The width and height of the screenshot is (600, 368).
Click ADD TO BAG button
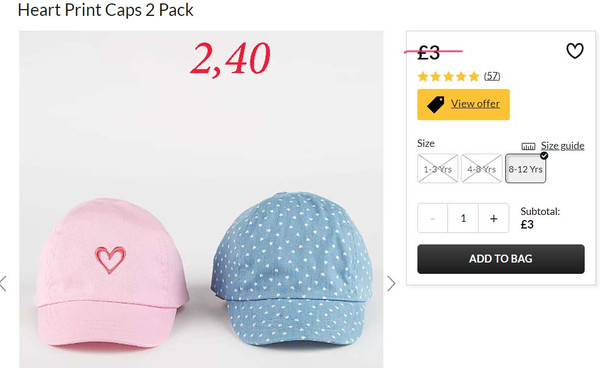(x=501, y=259)
